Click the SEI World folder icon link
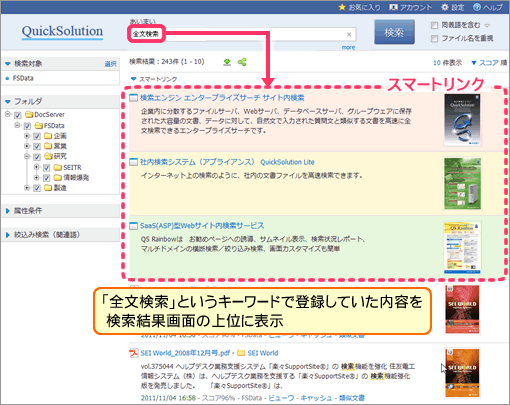The width and height of the screenshot is (510, 405). [x=241, y=353]
